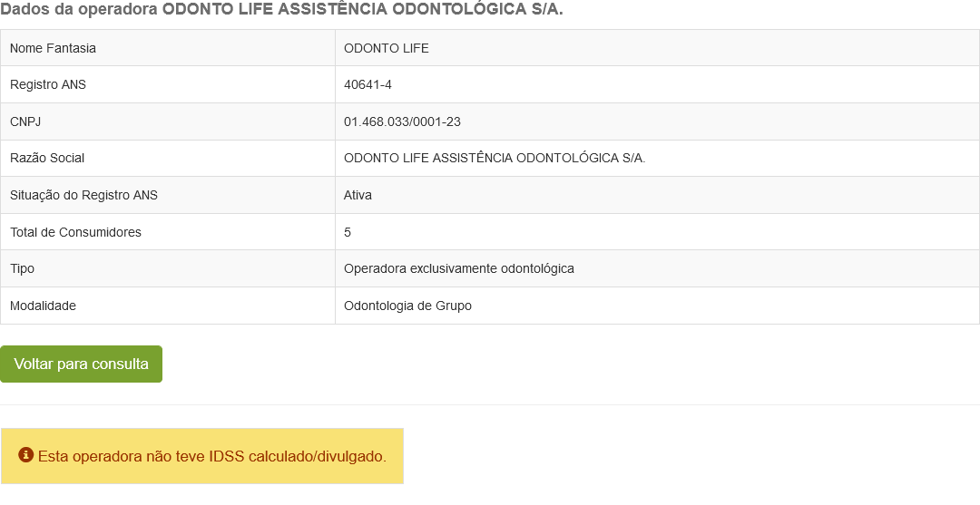Click the registration number 40641-4
Viewport: 980px width, 505px height.
(x=367, y=85)
